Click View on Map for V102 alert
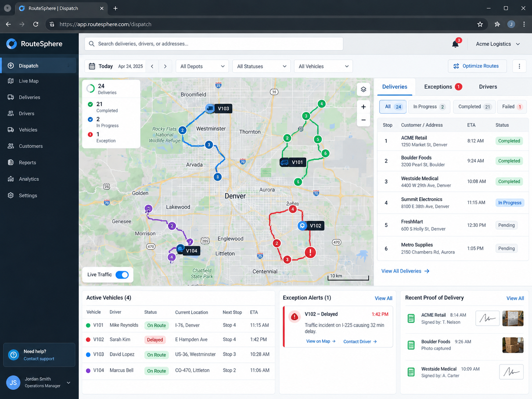532x399 pixels. [321, 342]
